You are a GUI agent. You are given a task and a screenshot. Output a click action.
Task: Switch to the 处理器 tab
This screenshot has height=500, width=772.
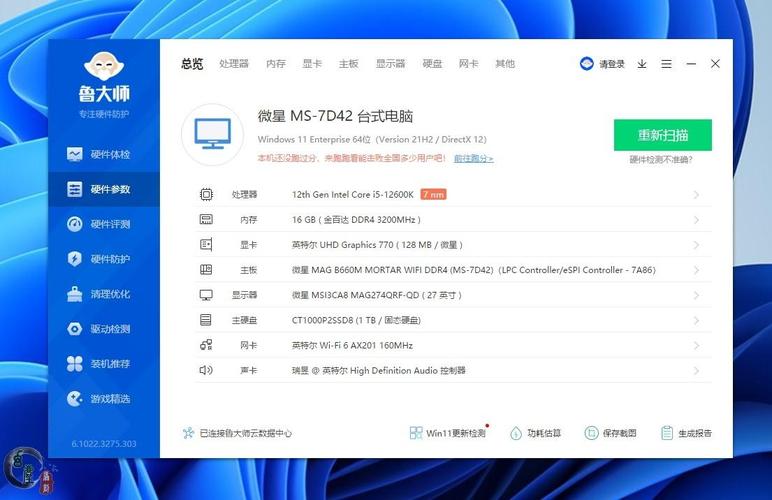click(234, 63)
